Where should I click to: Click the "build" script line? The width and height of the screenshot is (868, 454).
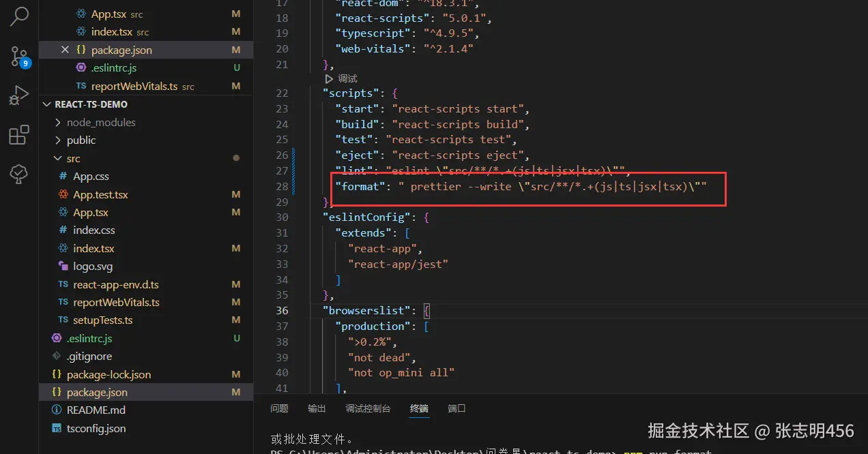point(432,125)
